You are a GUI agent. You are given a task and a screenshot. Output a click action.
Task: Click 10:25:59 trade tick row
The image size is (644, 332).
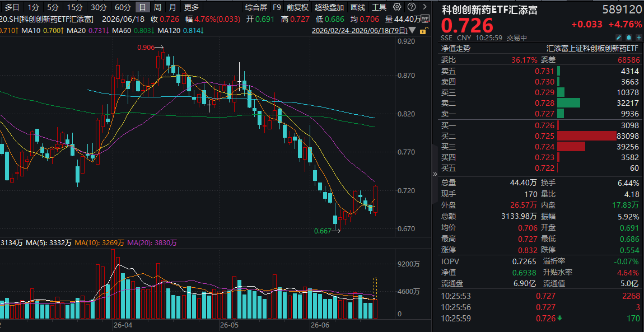click(540, 318)
